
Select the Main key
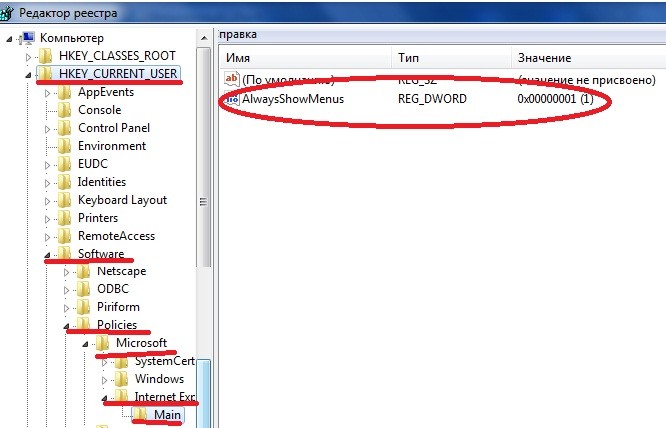(x=167, y=414)
